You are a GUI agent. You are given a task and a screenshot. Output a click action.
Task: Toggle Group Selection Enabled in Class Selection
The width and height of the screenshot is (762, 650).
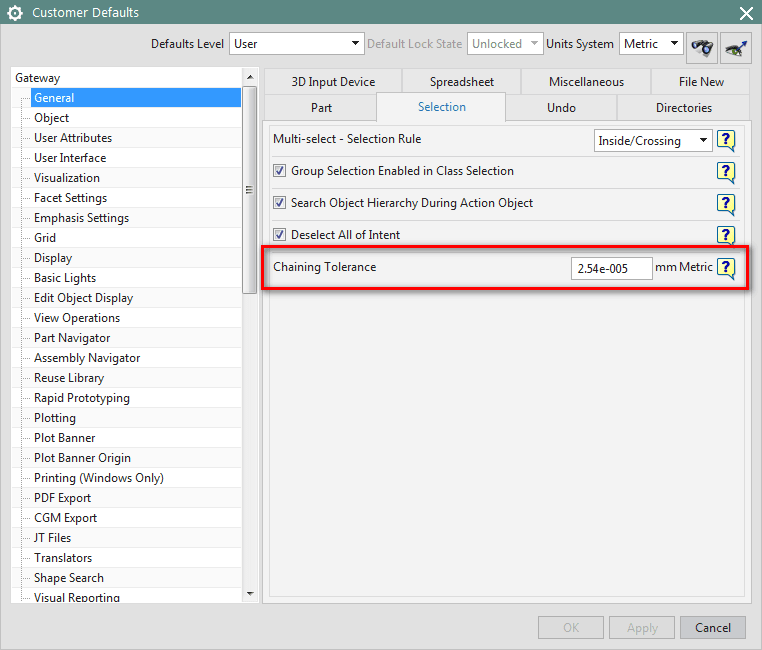pos(279,171)
